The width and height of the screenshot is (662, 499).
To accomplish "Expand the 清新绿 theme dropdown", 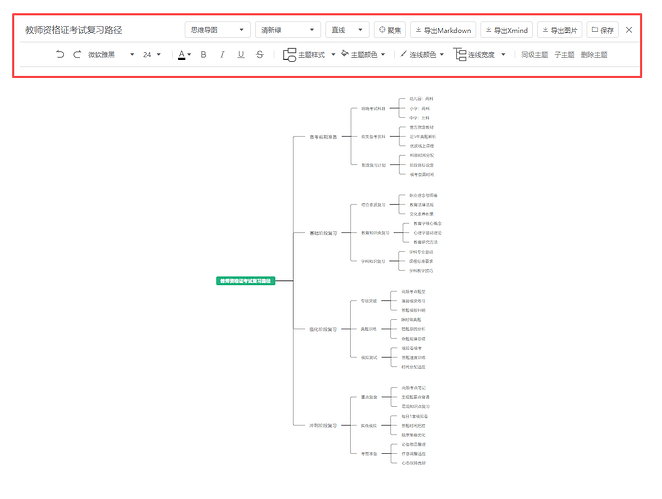I will (x=287, y=30).
